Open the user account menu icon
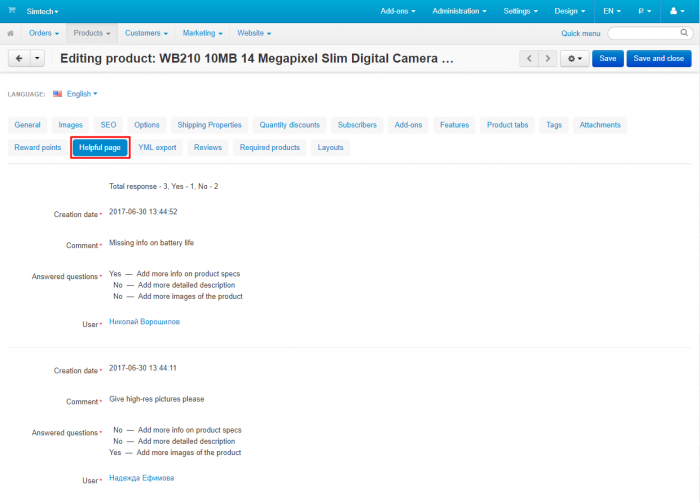The width and height of the screenshot is (700, 503). [x=677, y=11]
